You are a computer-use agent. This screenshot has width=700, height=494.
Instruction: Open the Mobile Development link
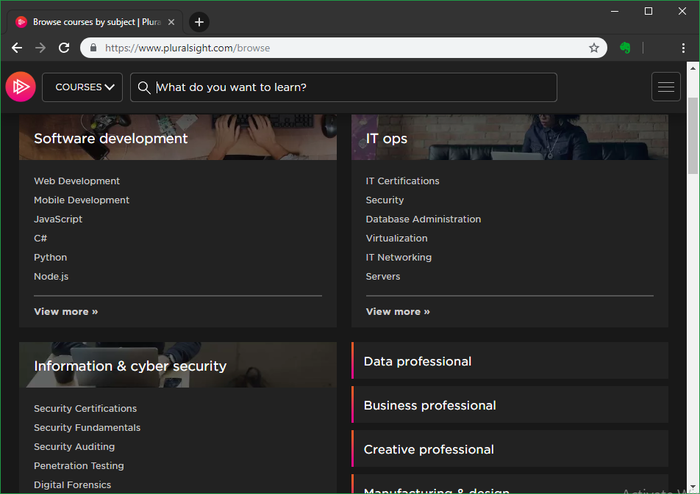coord(82,200)
